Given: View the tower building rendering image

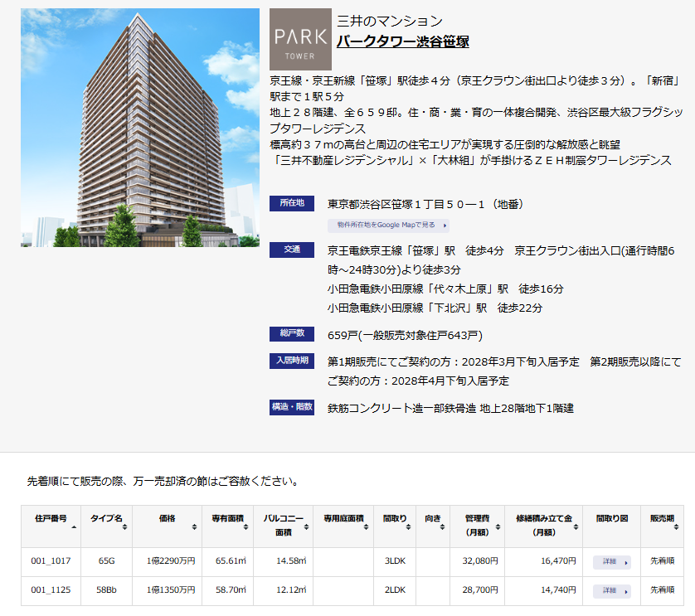Looking at the screenshot, I should [x=140, y=128].
